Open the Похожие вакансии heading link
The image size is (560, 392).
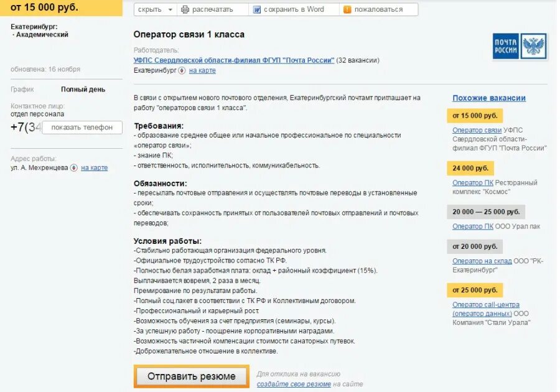click(489, 98)
